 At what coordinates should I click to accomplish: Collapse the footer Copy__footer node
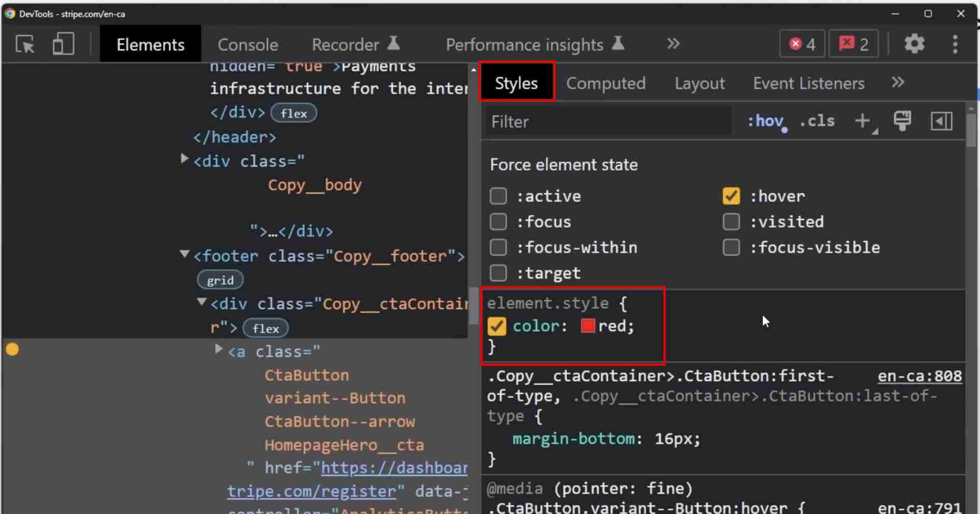tap(185, 254)
